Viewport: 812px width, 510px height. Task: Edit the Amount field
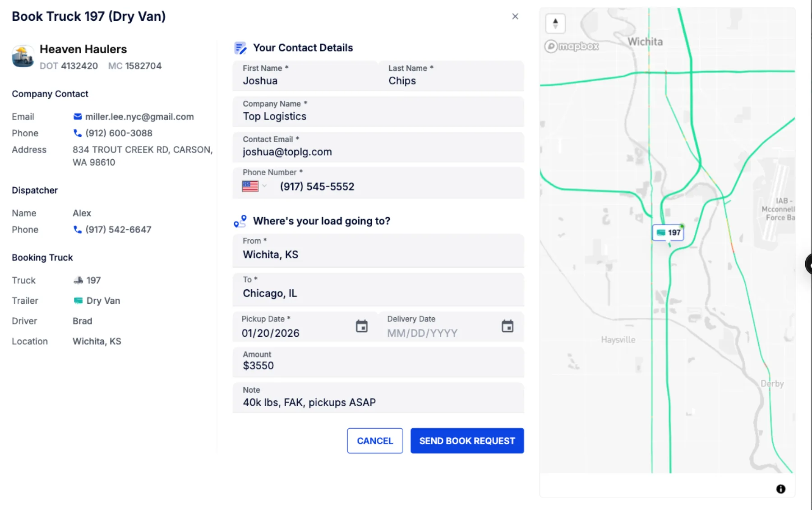tap(378, 362)
